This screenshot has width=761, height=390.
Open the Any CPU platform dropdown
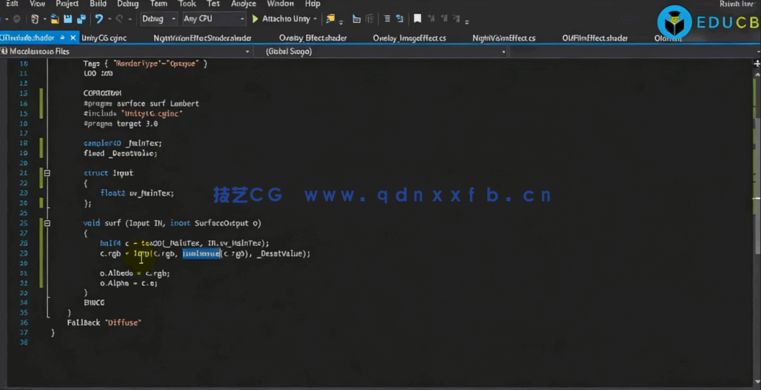(x=214, y=19)
